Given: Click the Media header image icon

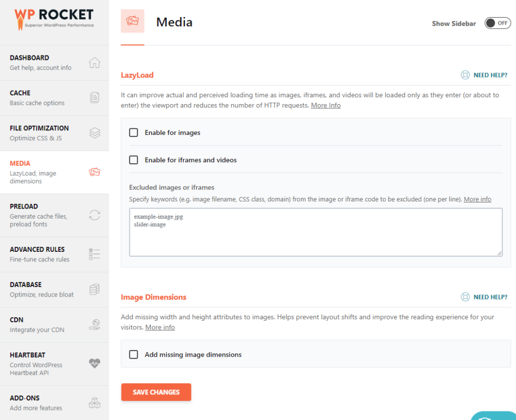Looking at the screenshot, I should click(x=133, y=21).
